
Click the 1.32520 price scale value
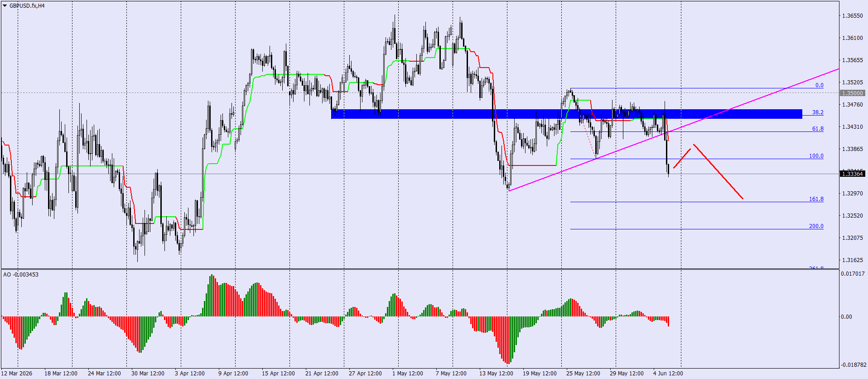click(x=853, y=216)
